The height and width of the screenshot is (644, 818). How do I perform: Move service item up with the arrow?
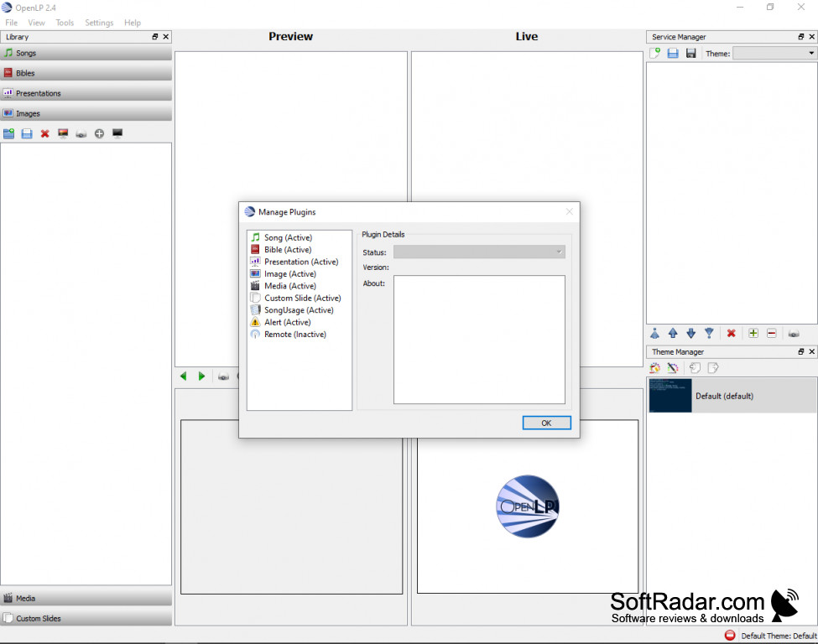pyautogui.click(x=673, y=333)
